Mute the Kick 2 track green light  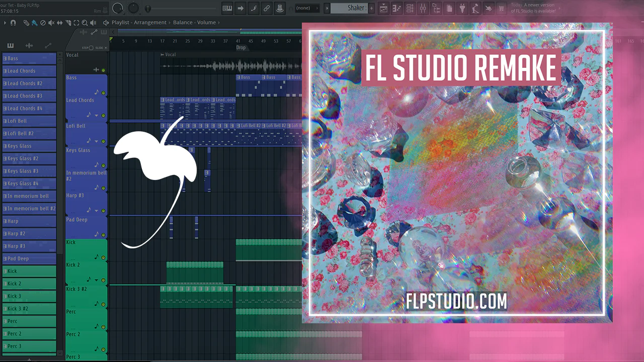click(x=104, y=280)
